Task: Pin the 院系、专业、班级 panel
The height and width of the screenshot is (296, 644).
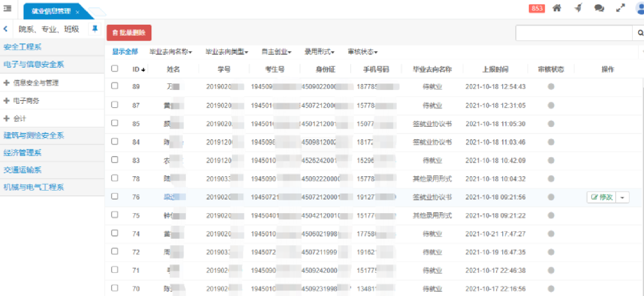Action: [x=94, y=29]
